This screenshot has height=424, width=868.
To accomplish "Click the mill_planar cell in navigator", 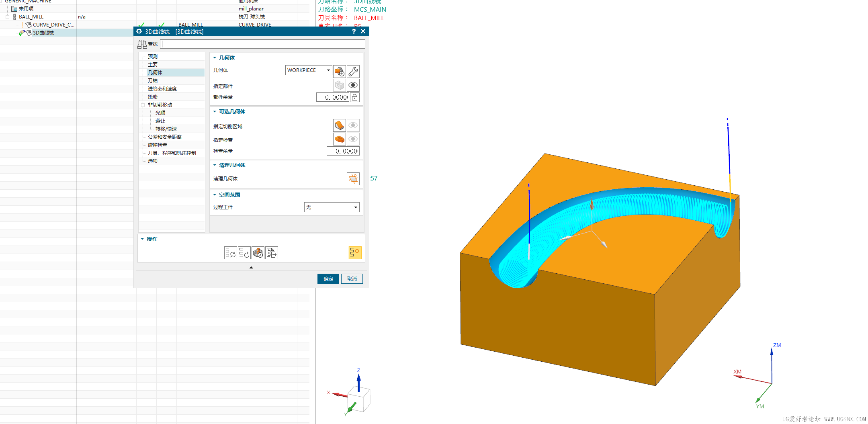I will tap(251, 8).
